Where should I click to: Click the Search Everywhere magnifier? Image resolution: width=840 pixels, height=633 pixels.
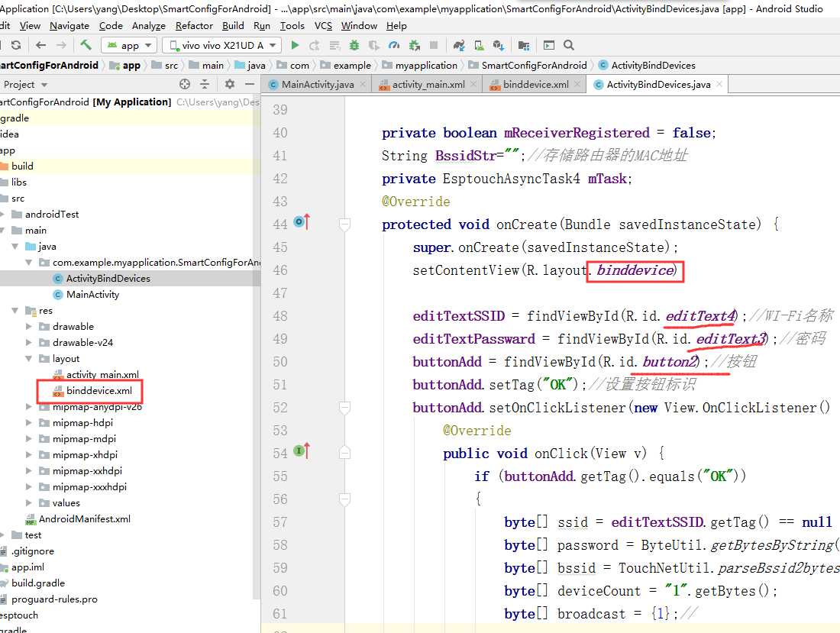(x=569, y=46)
